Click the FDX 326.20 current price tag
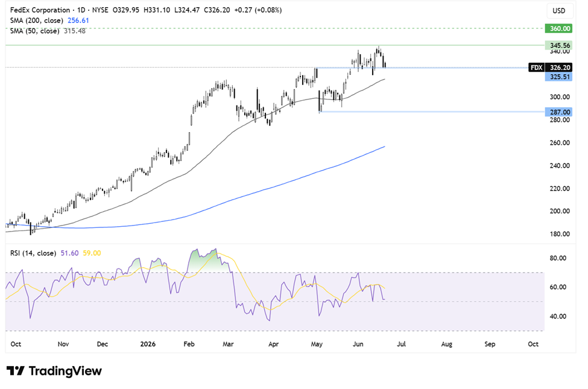Image resolution: width=588 pixels, height=389 pixels. (x=550, y=68)
